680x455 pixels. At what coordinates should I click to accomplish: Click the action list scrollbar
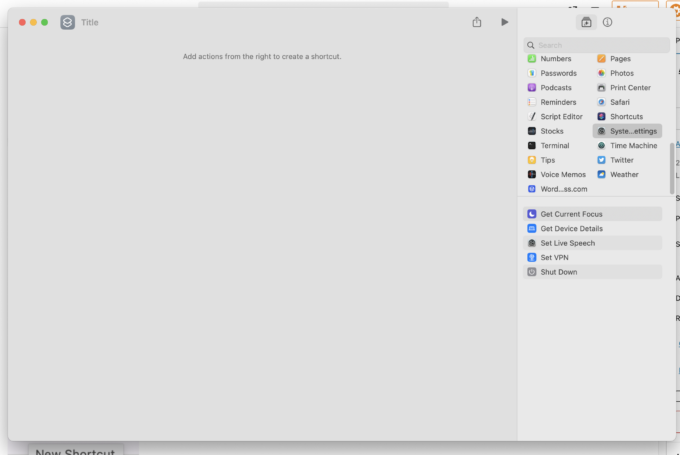[672, 165]
